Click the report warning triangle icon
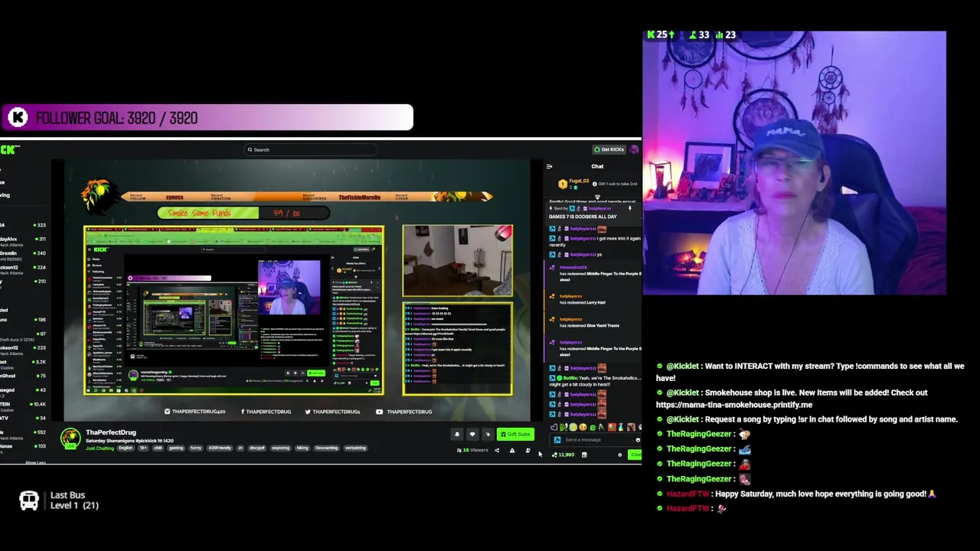980x551 pixels. [512, 450]
